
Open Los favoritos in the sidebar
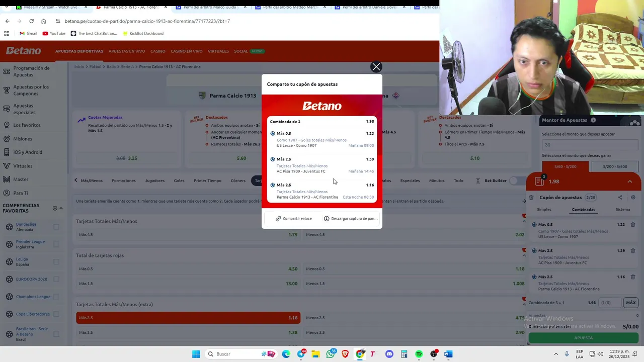(27, 125)
